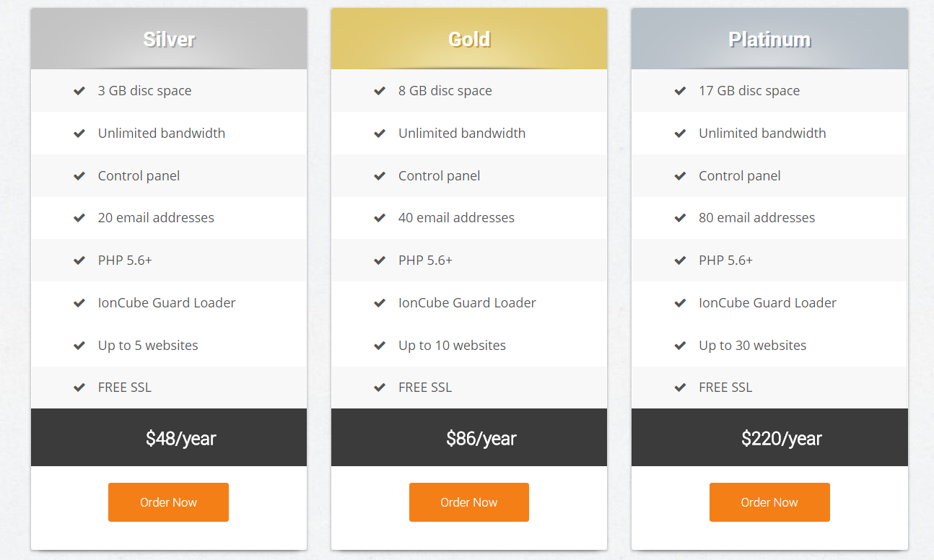This screenshot has height=560, width=934.
Task: Click the Gold plan header
Action: click(x=469, y=39)
